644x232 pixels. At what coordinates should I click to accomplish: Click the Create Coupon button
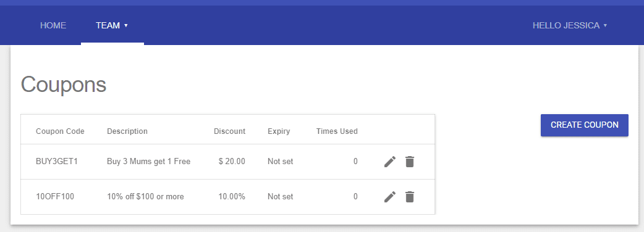point(585,125)
